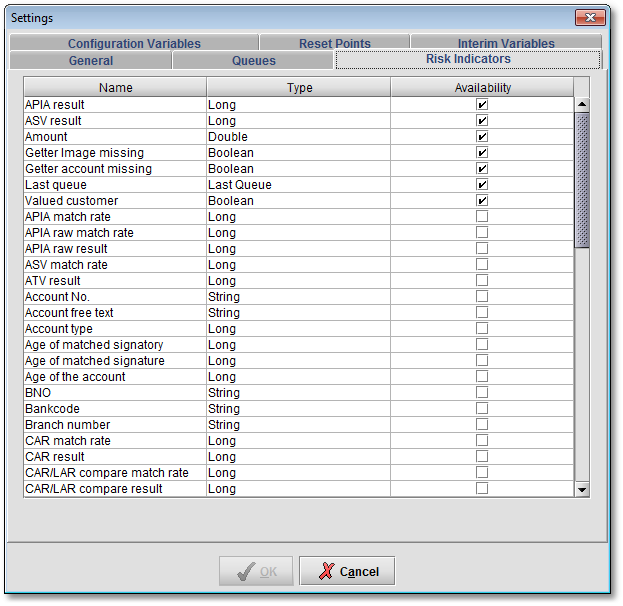Image resolution: width=623 pixels, height=606 pixels.
Task: Select the Queues tab
Action: tap(254, 60)
